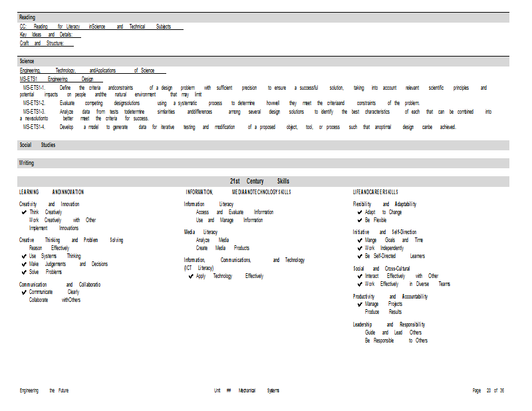Select the Social Studies section header
Image resolution: width=532 pixels, height=411 pixels.
(x=263, y=145)
